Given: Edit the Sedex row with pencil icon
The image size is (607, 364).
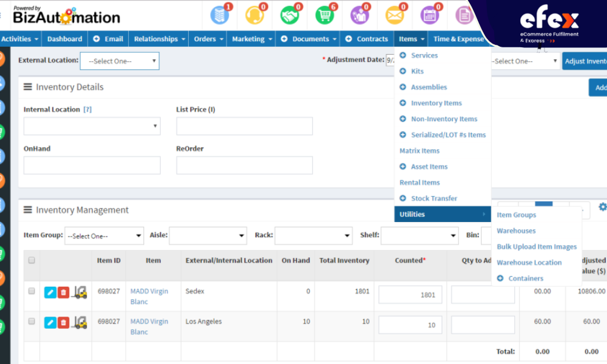Looking at the screenshot, I should point(50,292).
